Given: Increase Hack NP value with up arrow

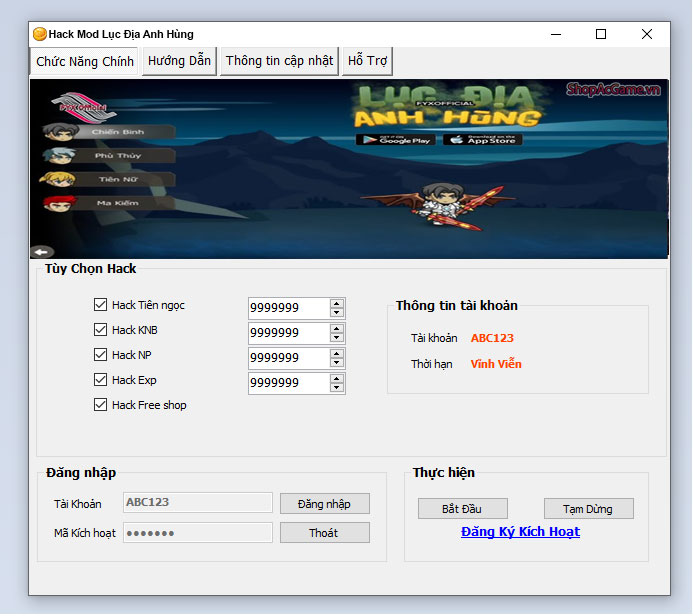Looking at the screenshot, I should [337, 354].
